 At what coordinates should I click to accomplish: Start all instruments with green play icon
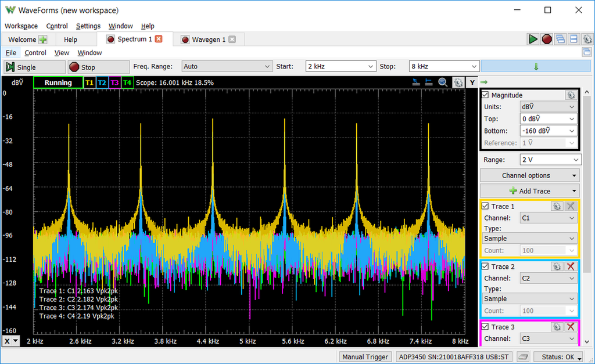(533, 39)
